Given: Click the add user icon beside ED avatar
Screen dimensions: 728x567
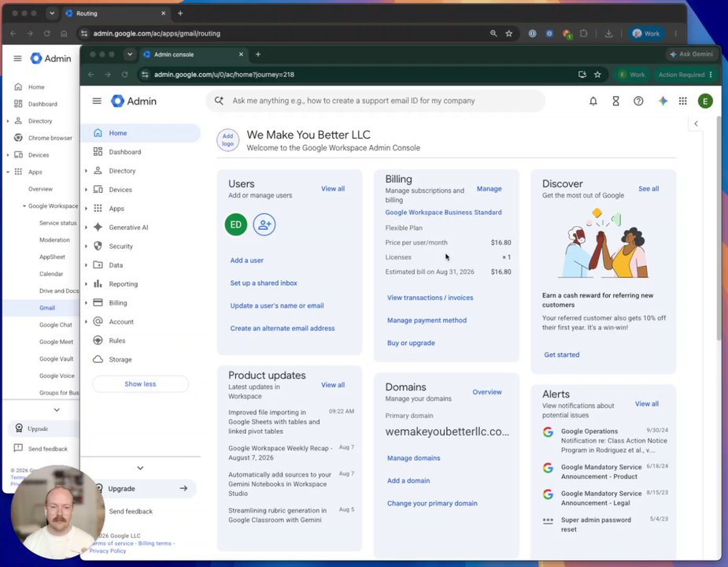Looking at the screenshot, I should coord(264,224).
